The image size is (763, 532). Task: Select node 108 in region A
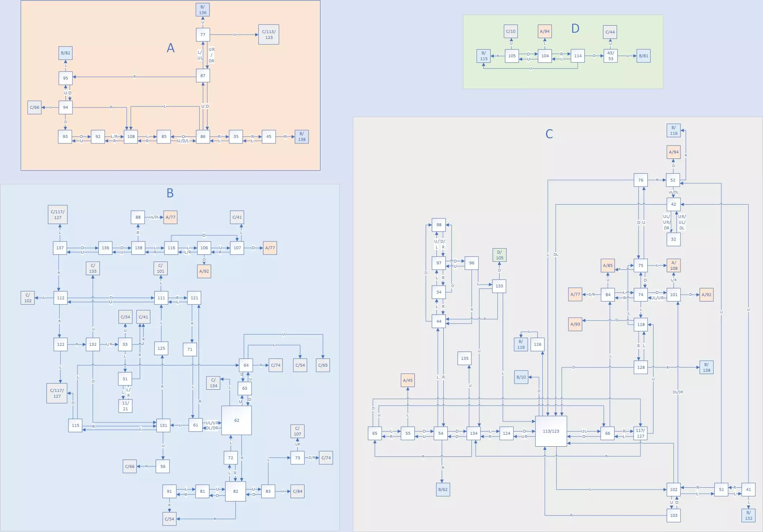pos(131,137)
